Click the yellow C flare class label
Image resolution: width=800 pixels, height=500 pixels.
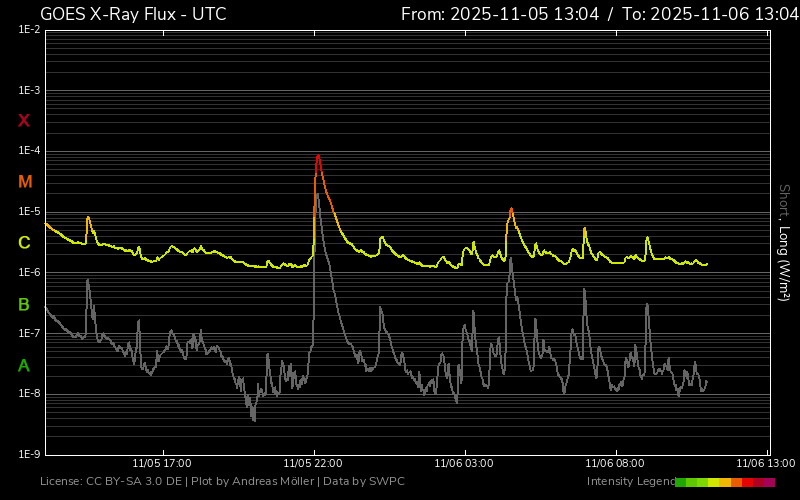tap(24, 243)
